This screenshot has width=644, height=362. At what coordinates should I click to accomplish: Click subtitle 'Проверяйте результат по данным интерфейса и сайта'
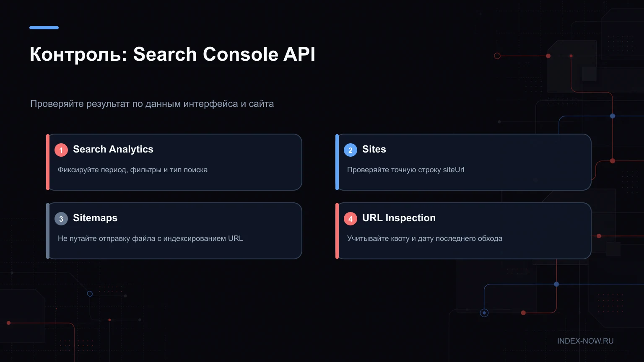(152, 103)
